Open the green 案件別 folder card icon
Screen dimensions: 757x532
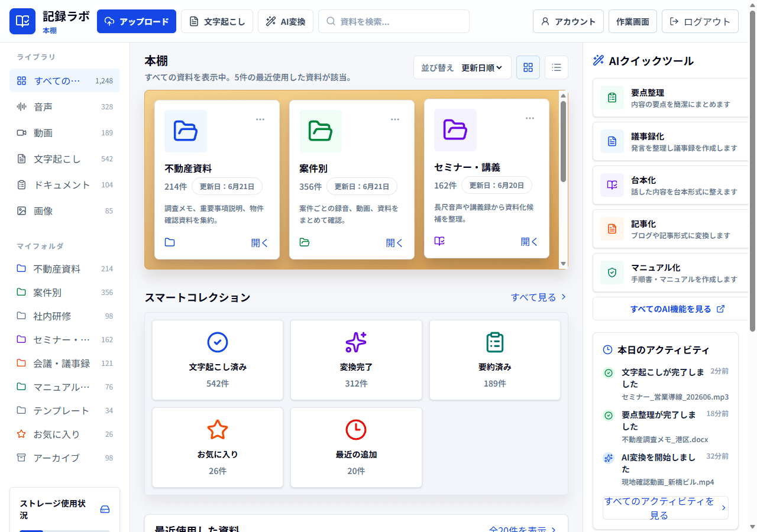[x=321, y=131]
